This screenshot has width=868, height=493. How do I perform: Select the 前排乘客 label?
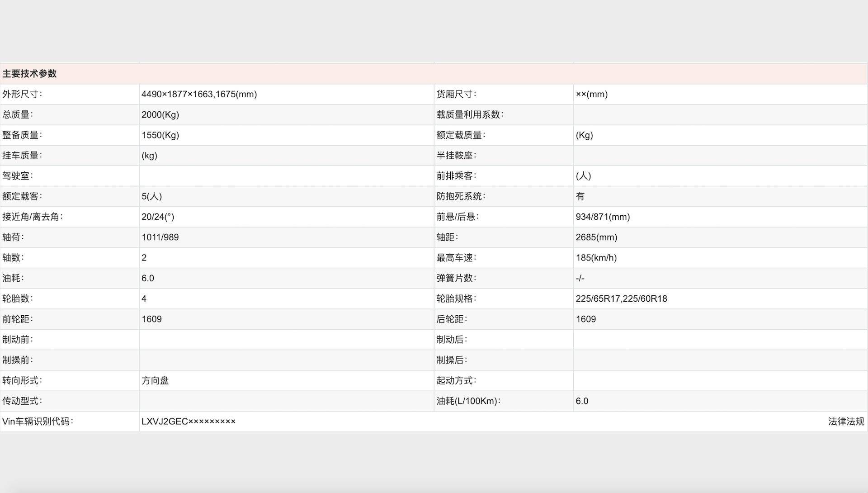(x=456, y=175)
